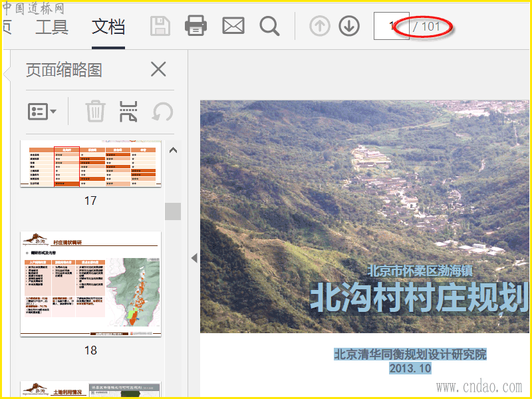This screenshot has width=532, height=399.
Task: Send document via email envelope icon
Action: tap(233, 26)
